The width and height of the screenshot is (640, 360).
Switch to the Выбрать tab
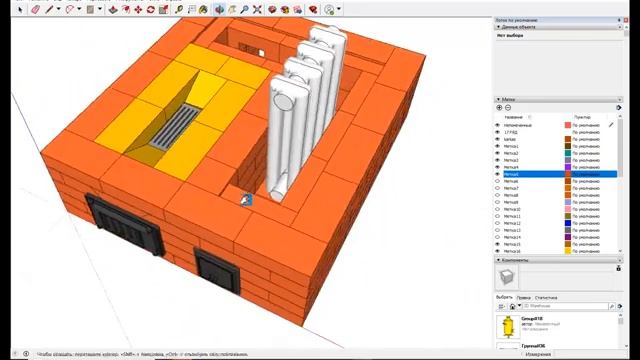pos(504,297)
